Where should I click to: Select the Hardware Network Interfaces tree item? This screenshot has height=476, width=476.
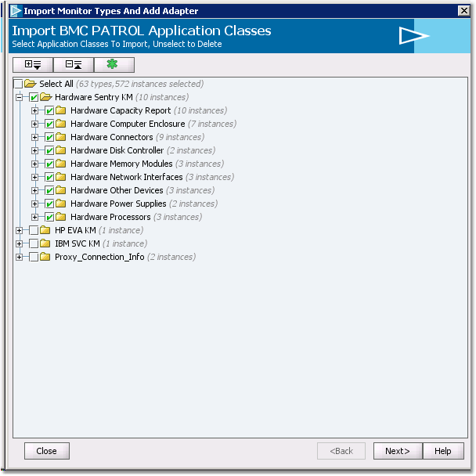coord(126,177)
